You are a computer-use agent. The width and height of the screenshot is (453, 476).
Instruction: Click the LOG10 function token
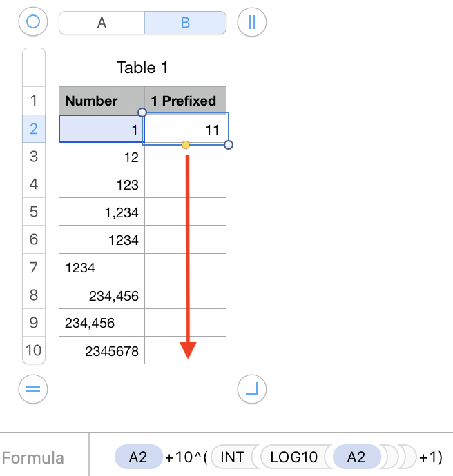(293, 457)
